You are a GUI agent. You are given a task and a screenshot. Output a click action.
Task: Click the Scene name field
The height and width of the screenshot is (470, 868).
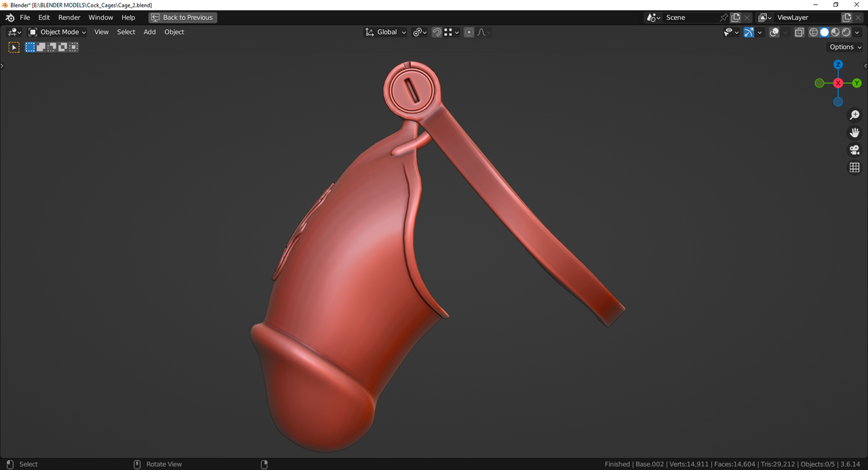[x=690, y=18]
